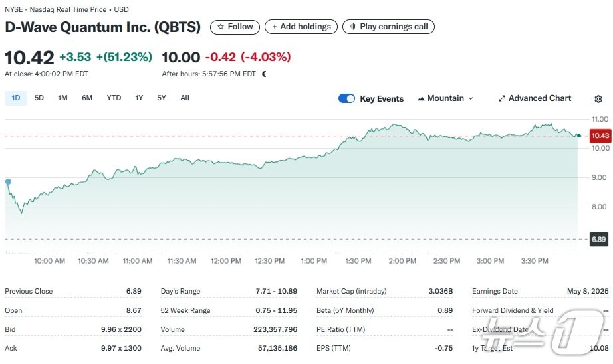This screenshot has width=613, height=364.
Task: Click the plus icon in Add holdings
Action: (274, 27)
